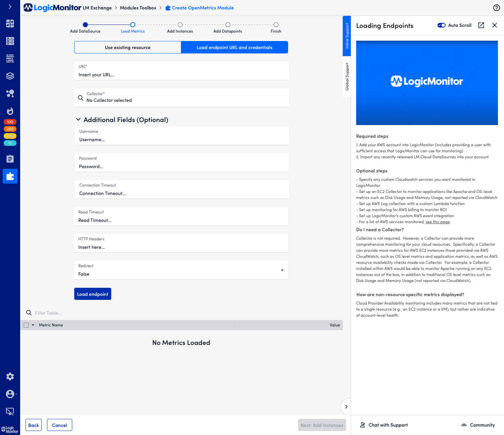Select the Load Metrics wizard step
Screen dimensions: 504x435
tap(133, 28)
